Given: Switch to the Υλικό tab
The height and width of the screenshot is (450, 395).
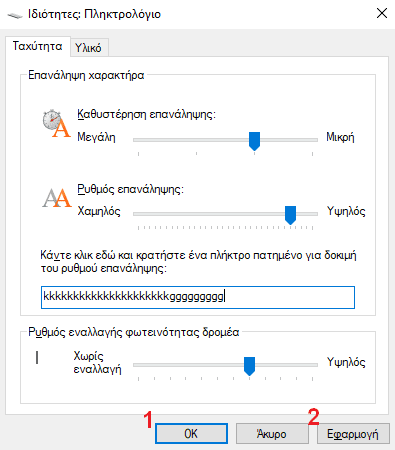Looking at the screenshot, I should [88, 48].
